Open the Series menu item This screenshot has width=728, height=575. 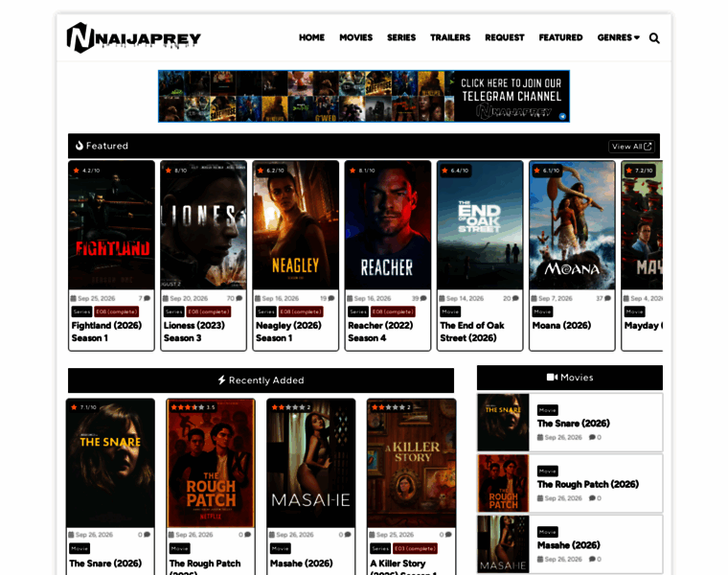401,37
